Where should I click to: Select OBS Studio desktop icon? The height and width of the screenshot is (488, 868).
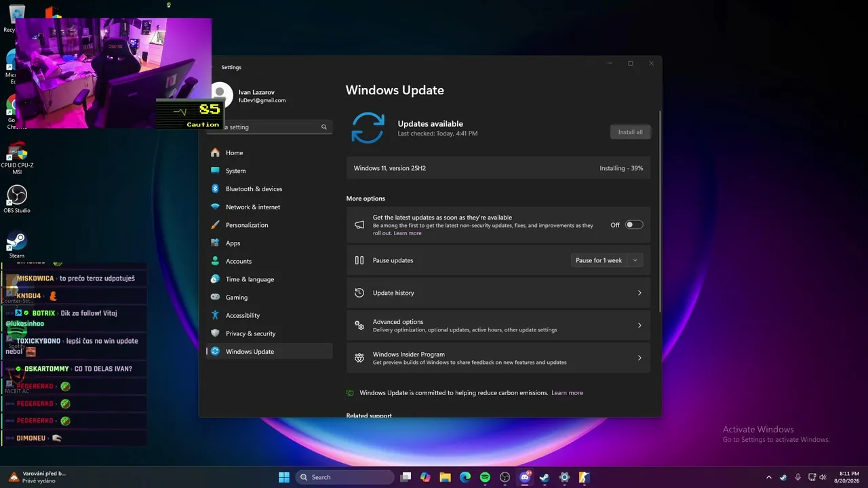17,199
